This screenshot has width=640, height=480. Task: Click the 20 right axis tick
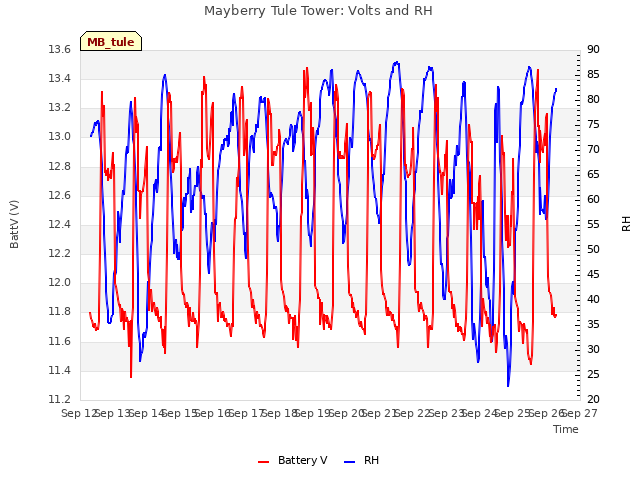[593, 399]
